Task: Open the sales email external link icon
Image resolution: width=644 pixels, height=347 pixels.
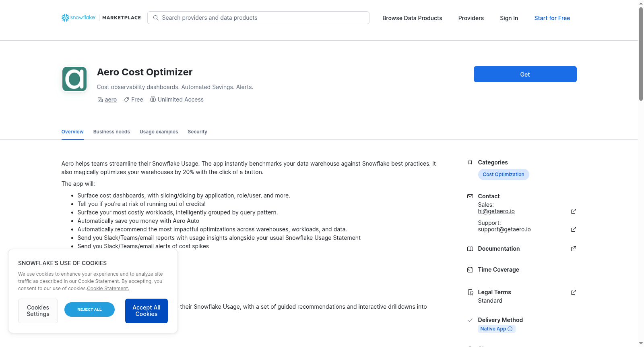Action: click(574, 211)
